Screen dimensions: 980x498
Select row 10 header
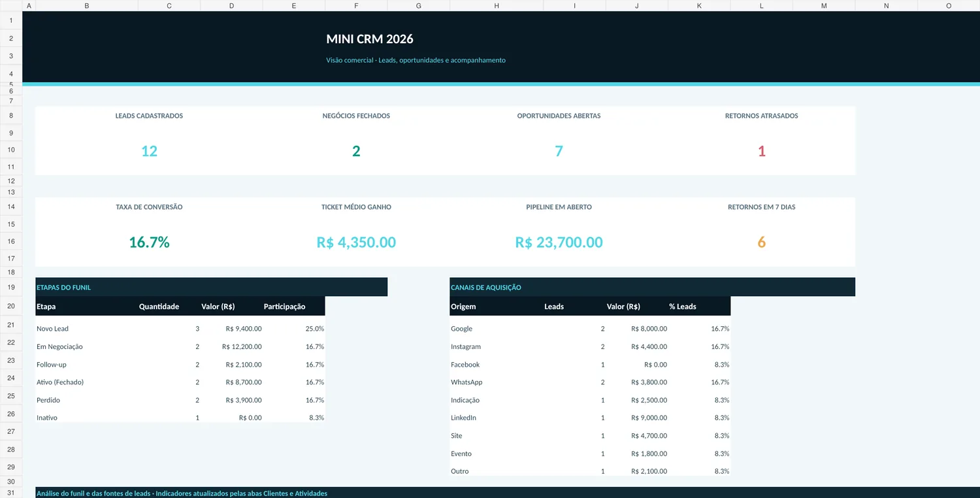pyautogui.click(x=11, y=150)
